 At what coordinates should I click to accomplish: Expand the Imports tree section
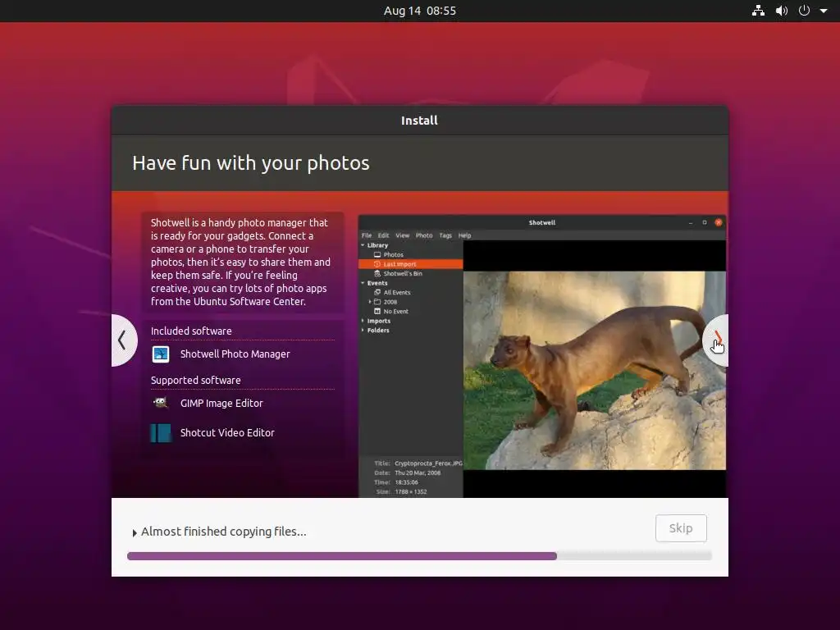(x=363, y=321)
